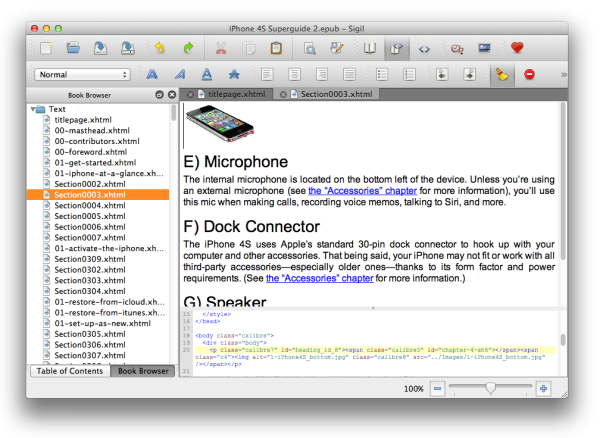Apply bold formatting

(152, 74)
